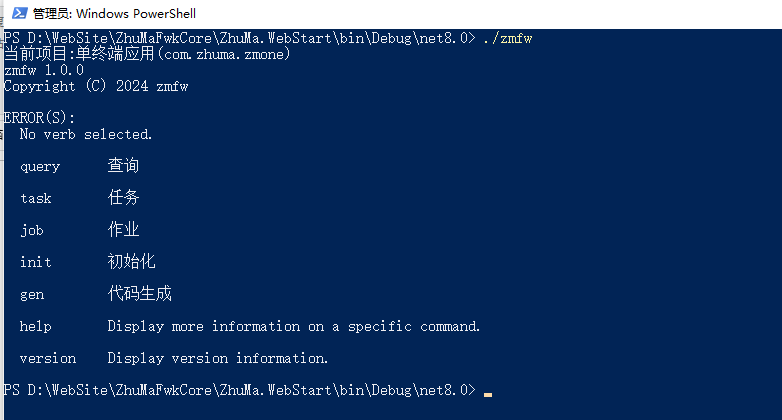Click the com.zhuma.zmone project line
Viewport: 782px width, 420px height.
147,54
